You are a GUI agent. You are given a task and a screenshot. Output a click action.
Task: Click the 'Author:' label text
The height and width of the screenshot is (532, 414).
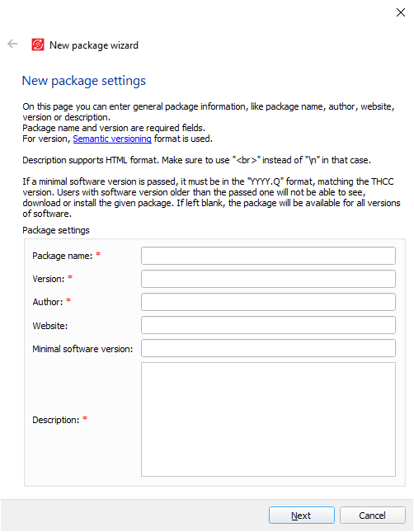(48, 302)
